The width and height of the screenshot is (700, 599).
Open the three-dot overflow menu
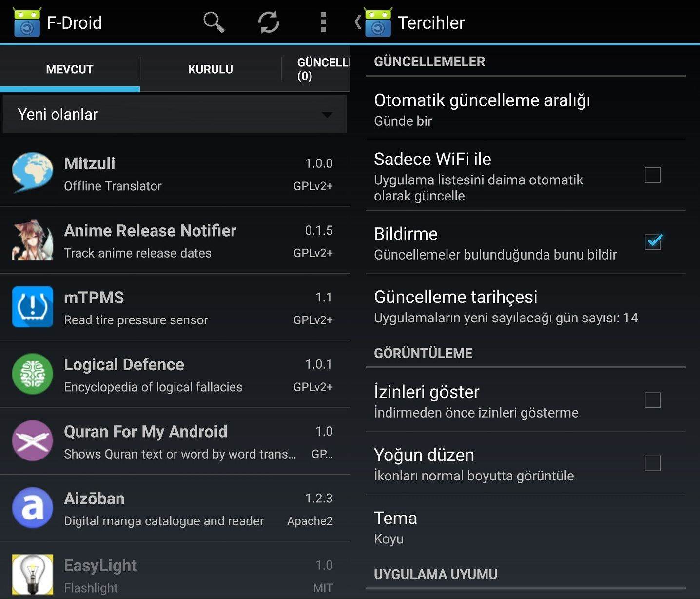[323, 22]
